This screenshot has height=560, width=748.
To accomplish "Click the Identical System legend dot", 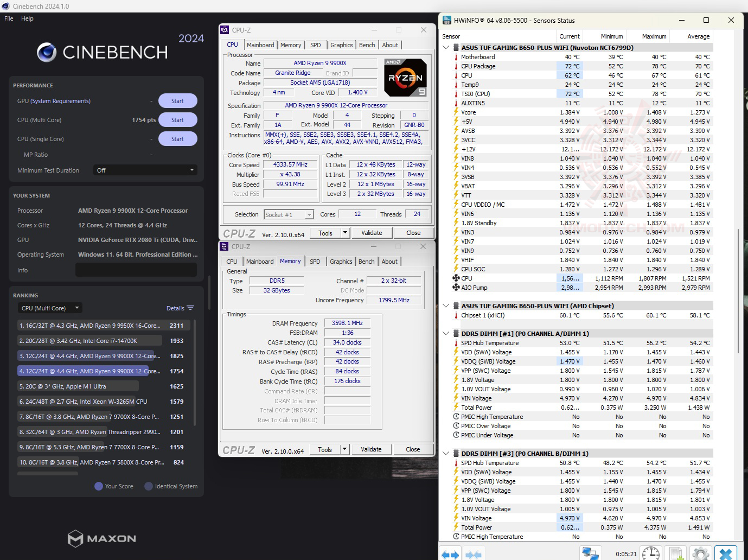I will 149,486.
